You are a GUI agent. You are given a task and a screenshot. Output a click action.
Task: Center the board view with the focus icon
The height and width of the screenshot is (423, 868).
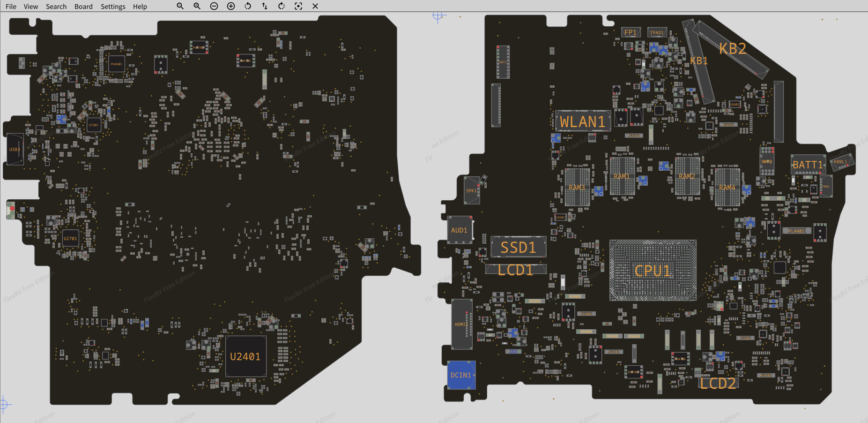click(298, 6)
